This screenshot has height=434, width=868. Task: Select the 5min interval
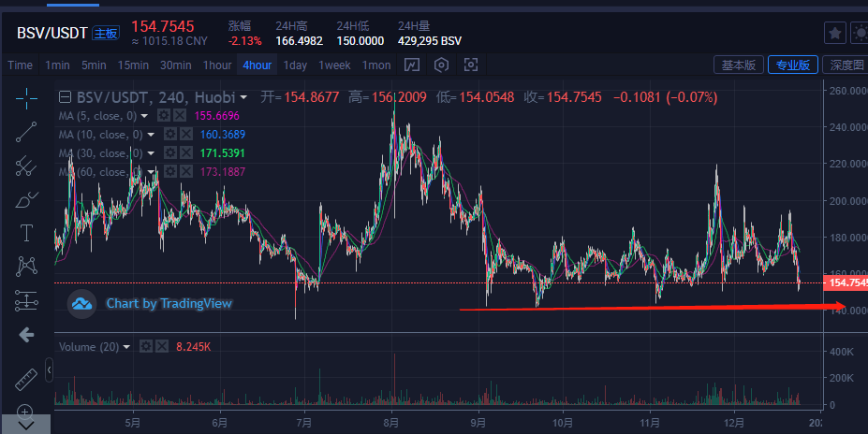pyautogui.click(x=94, y=65)
